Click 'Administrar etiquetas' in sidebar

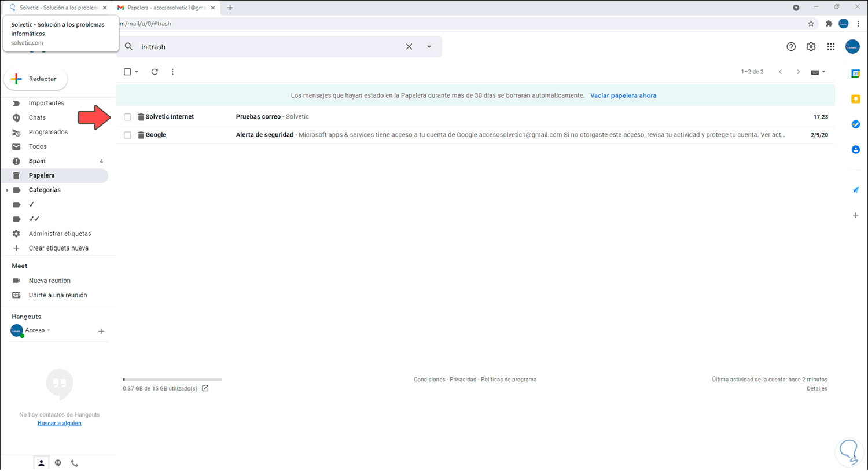[60, 234]
